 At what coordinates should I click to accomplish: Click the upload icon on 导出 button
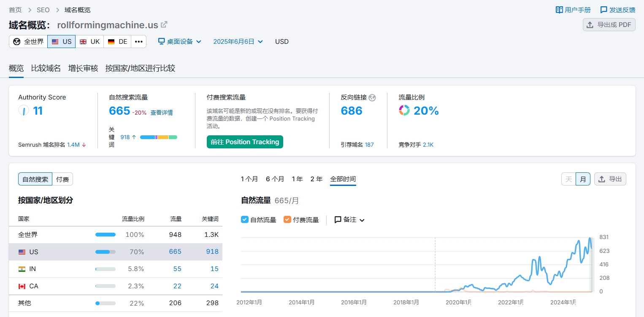[x=602, y=179]
